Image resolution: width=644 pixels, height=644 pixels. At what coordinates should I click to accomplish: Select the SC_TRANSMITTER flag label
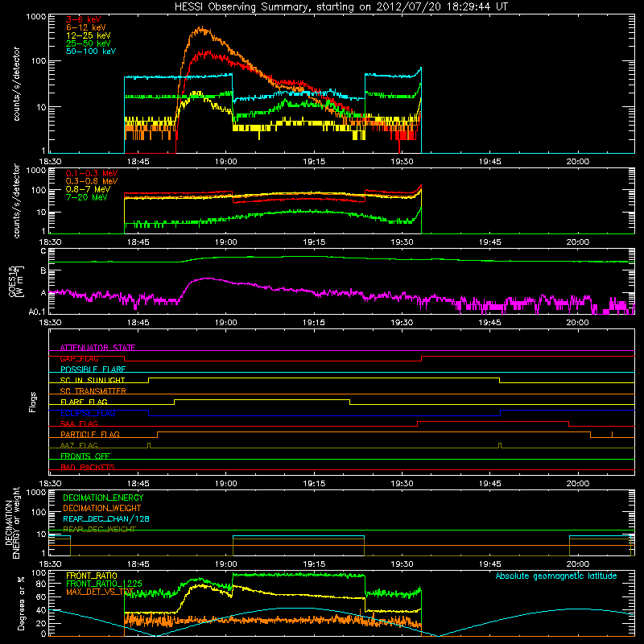point(93,391)
